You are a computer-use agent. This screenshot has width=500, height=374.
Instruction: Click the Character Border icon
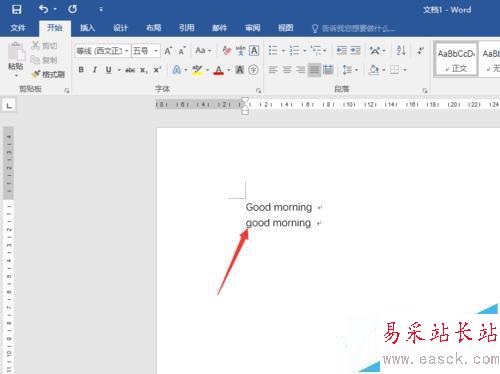[254, 51]
